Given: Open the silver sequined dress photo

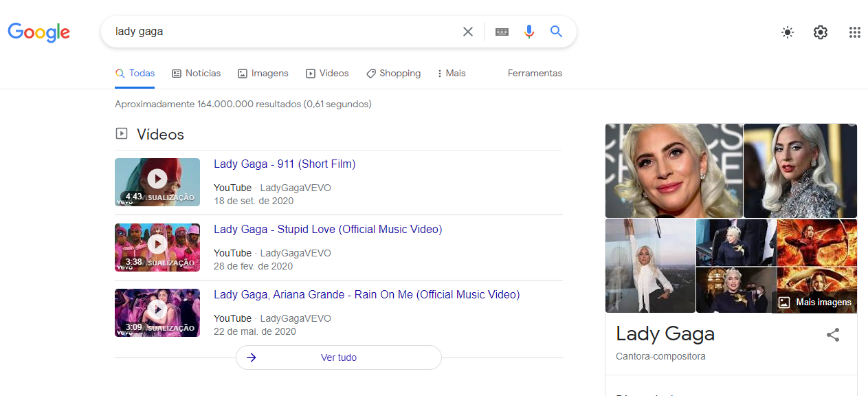Looking at the screenshot, I should click(x=800, y=170).
